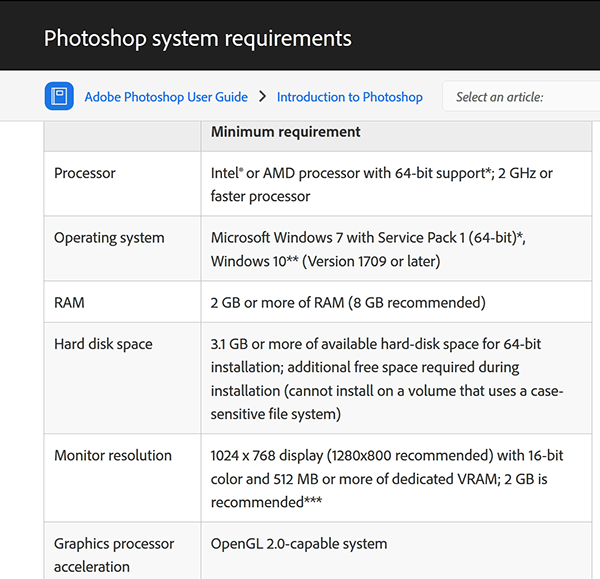The height and width of the screenshot is (579, 600).
Task: Click the Hard disk space row label
Action: pyautogui.click(x=103, y=344)
